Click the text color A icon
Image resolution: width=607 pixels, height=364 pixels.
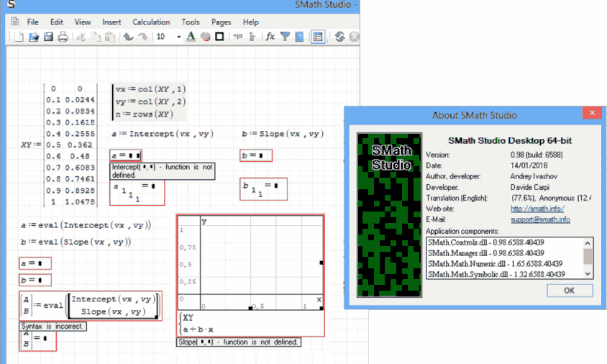click(191, 37)
